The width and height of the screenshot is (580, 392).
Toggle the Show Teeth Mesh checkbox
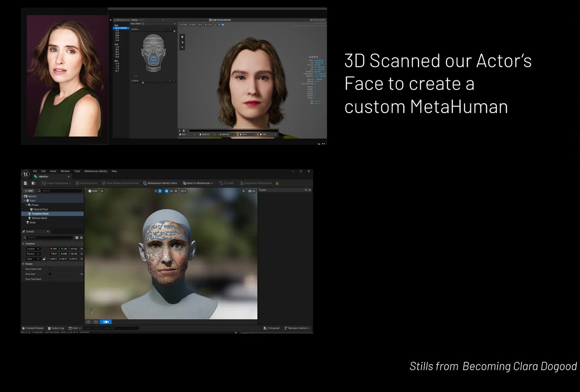(50, 279)
